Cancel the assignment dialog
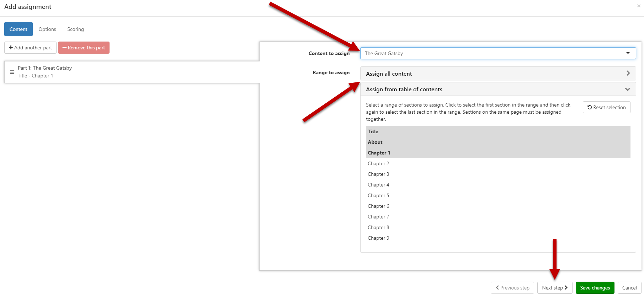Image resolution: width=644 pixels, height=298 pixels. [x=629, y=288]
